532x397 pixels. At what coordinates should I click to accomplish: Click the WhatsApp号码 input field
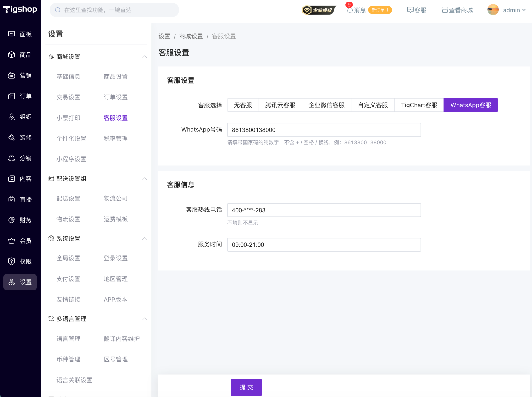(324, 130)
